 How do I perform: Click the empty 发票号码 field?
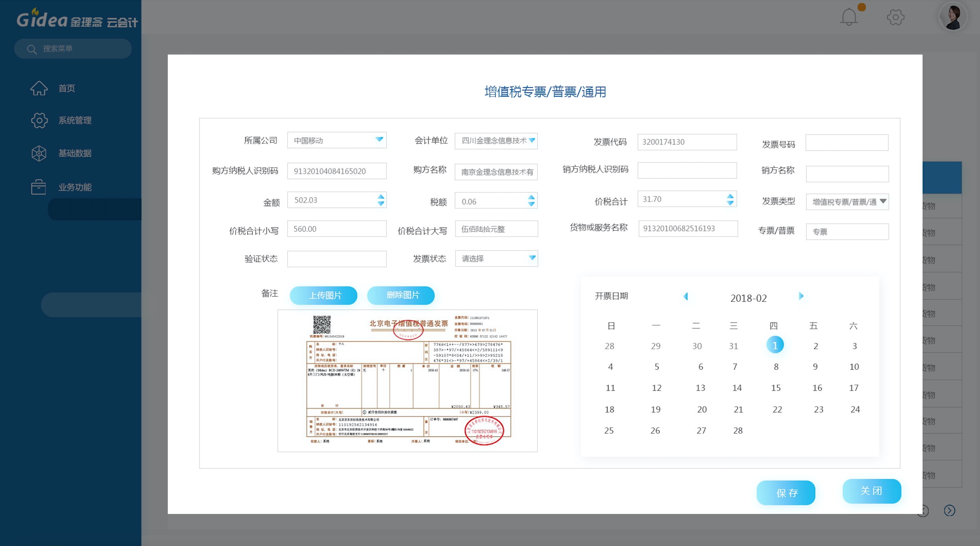(847, 143)
